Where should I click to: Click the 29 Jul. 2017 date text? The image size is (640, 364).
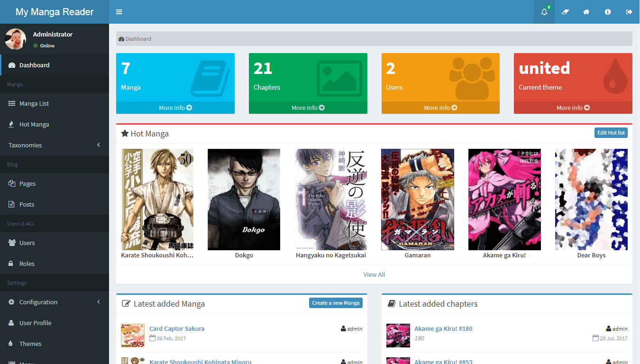613,338
